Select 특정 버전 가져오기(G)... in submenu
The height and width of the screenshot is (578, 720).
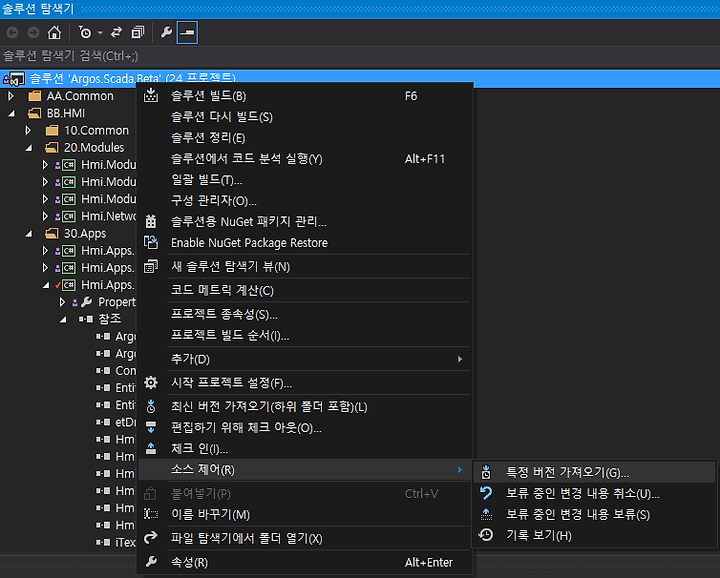click(x=594, y=472)
